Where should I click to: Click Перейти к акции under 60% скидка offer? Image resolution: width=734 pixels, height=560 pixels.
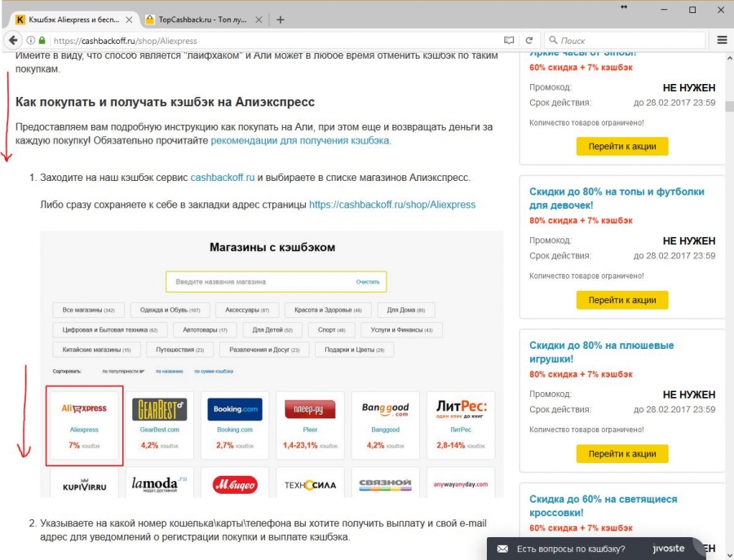622,147
